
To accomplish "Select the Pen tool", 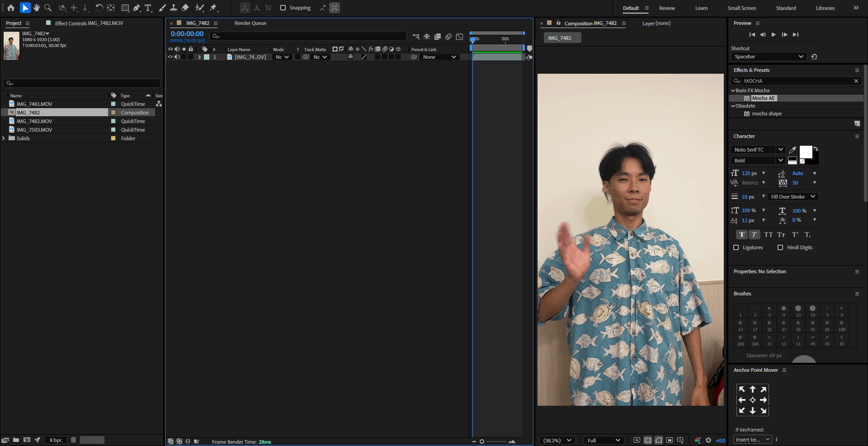I will point(137,8).
